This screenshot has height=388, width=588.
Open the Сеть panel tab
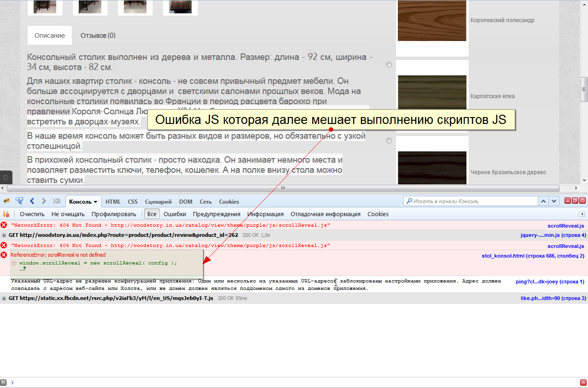pyautogui.click(x=206, y=201)
